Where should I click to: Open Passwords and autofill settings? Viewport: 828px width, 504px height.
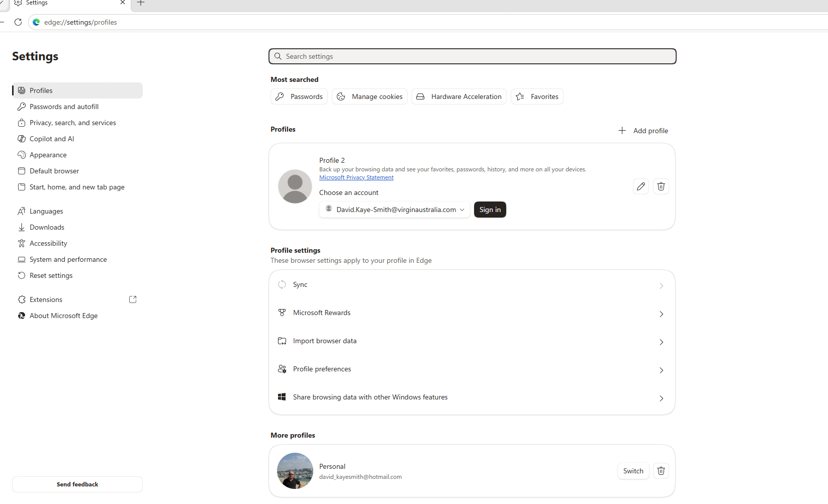77,107
